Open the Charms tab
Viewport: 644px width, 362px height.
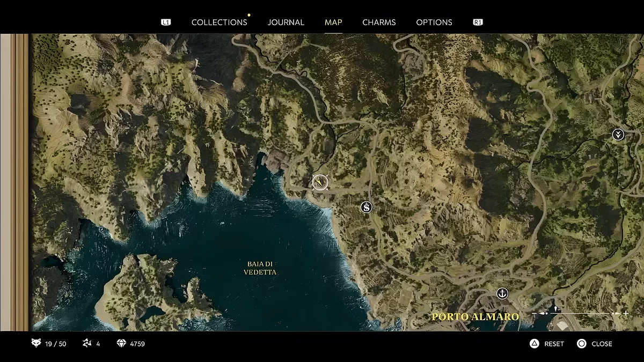[379, 23]
